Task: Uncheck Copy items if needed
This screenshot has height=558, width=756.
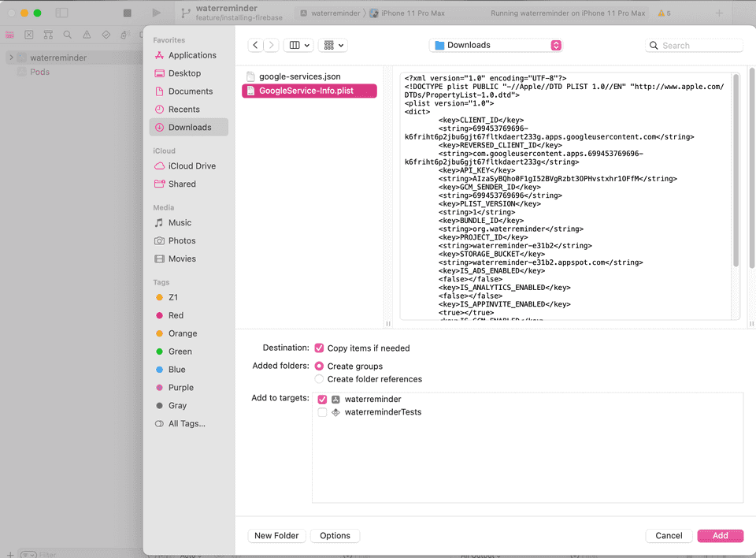Action: 319,348
